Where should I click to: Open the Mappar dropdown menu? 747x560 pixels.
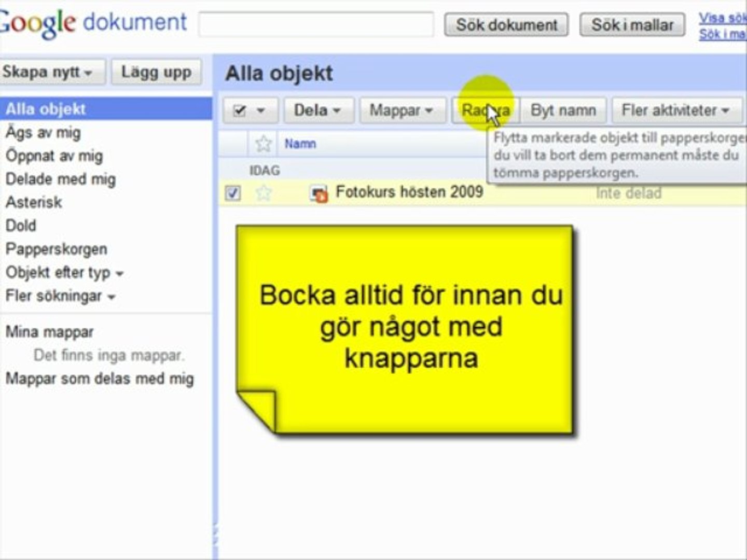(x=402, y=110)
